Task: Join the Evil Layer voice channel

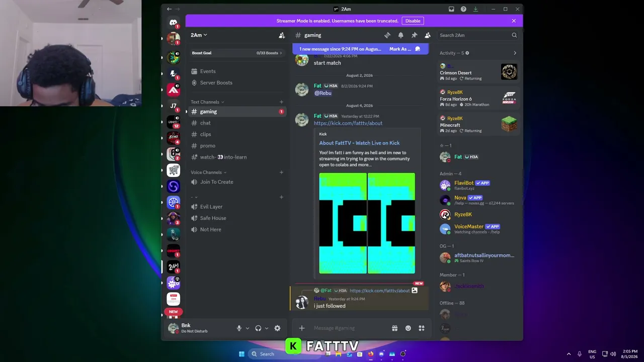Action: tap(237, 207)
